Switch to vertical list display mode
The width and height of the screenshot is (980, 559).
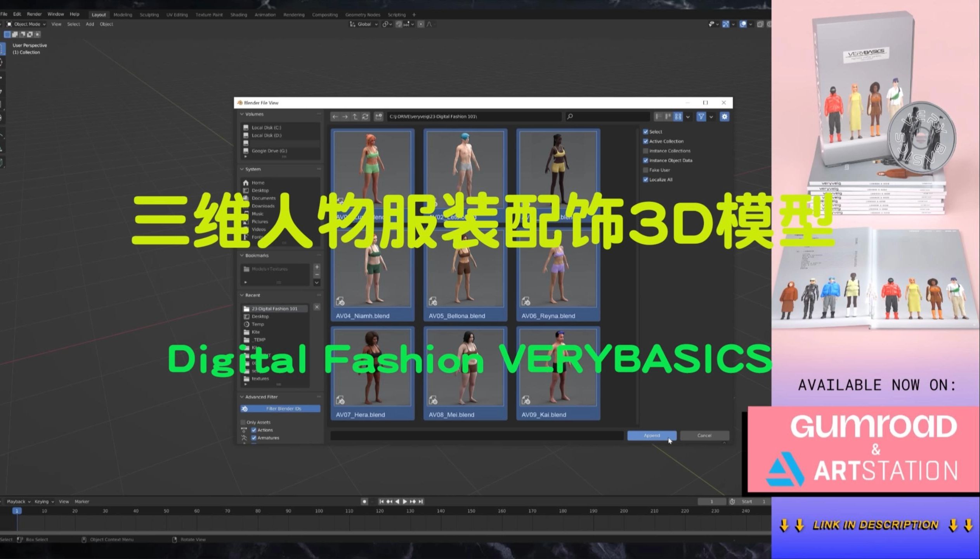pos(658,116)
